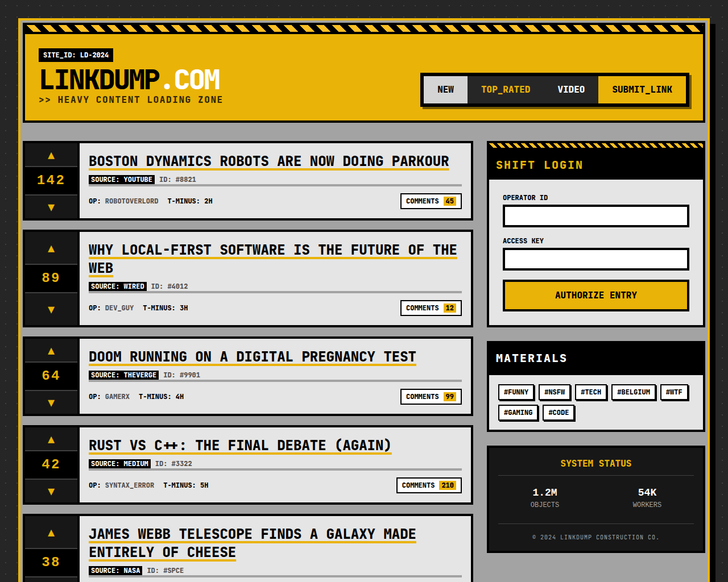Downvote the Doom pregnancy test post
Image resolution: width=728 pixels, height=582 pixels.
point(51,403)
